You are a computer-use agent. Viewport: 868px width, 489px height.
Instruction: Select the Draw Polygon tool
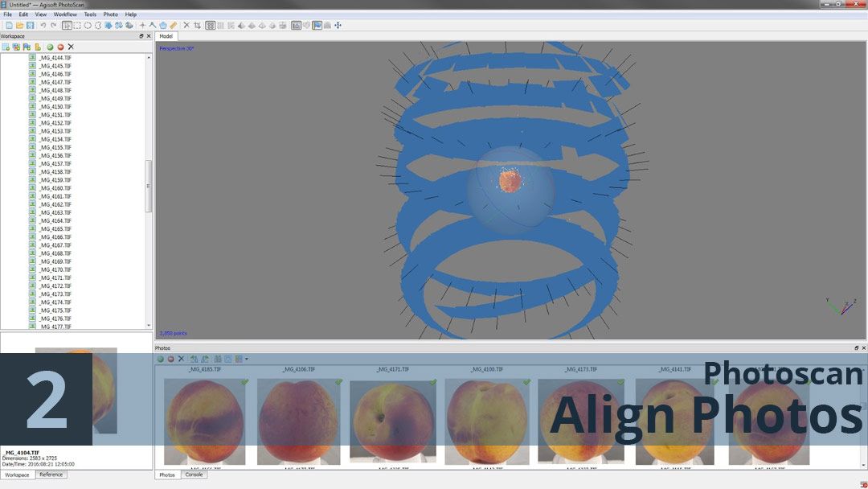163,26
